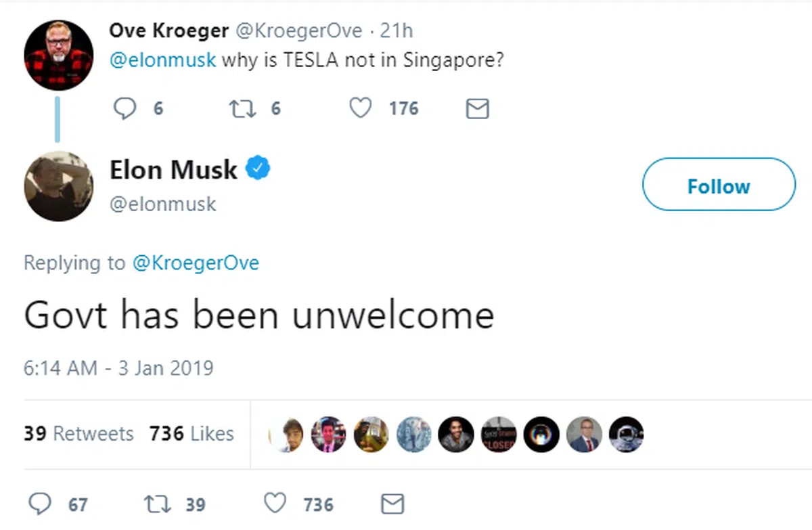Click the astronaut avatar among likers
The image size is (812, 530).
coord(626,434)
